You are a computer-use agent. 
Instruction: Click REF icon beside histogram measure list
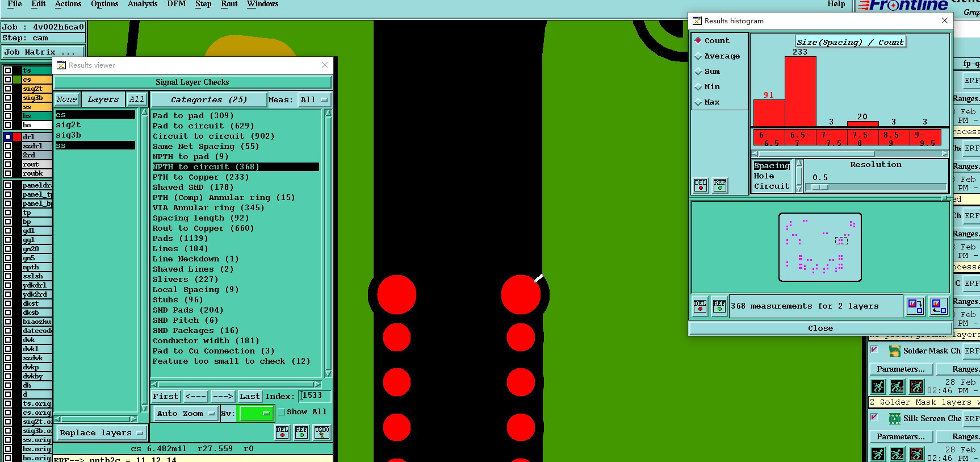click(x=720, y=185)
